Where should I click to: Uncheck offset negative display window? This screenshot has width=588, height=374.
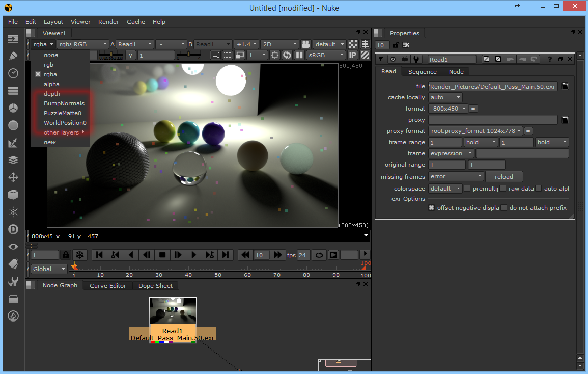[x=432, y=208]
